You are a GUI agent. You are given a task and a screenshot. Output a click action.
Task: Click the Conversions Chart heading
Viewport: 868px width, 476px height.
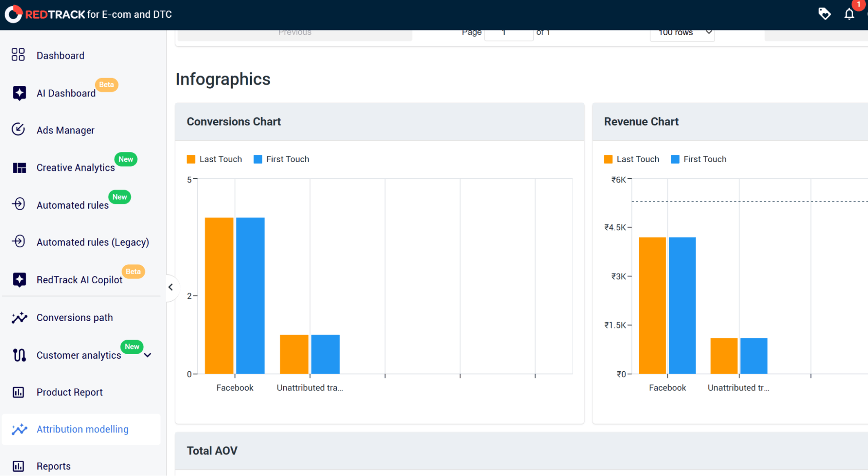coord(234,121)
